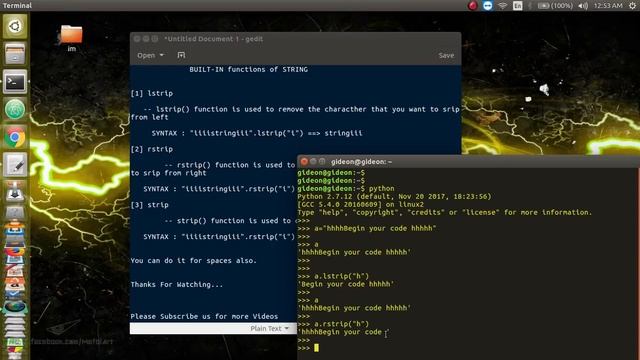The height and width of the screenshot is (360, 640).
Task: Click the Python 2.7.12 version line in the terminal
Action: coord(394,196)
